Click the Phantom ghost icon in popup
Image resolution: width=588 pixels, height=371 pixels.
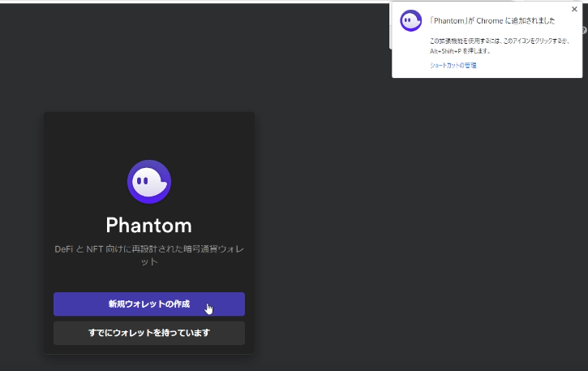tap(410, 20)
